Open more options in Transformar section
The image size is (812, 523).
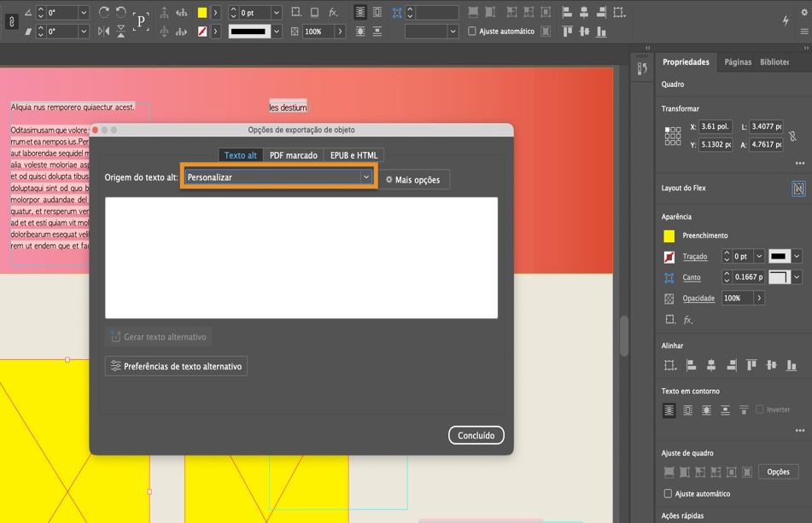800,164
